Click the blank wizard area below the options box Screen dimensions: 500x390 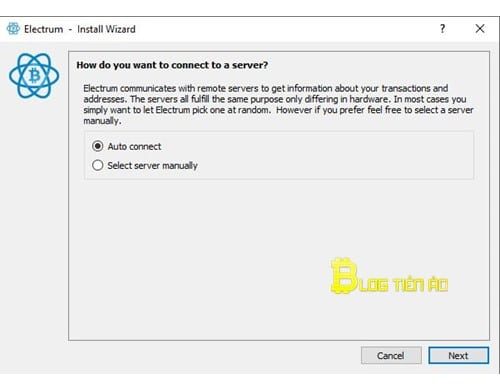click(x=200, y=260)
